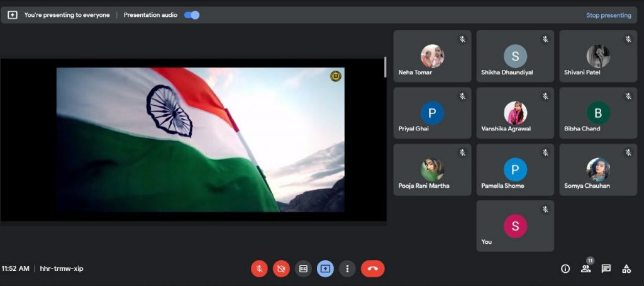Open the chat messages panel
The width and height of the screenshot is (644, 286).
(606, 269)
